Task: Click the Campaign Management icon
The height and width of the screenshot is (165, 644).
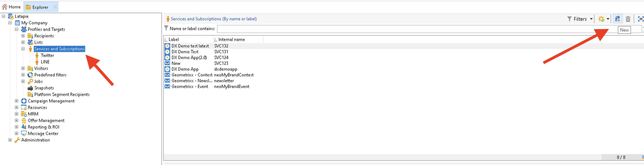Action: [x=24, y=101]
